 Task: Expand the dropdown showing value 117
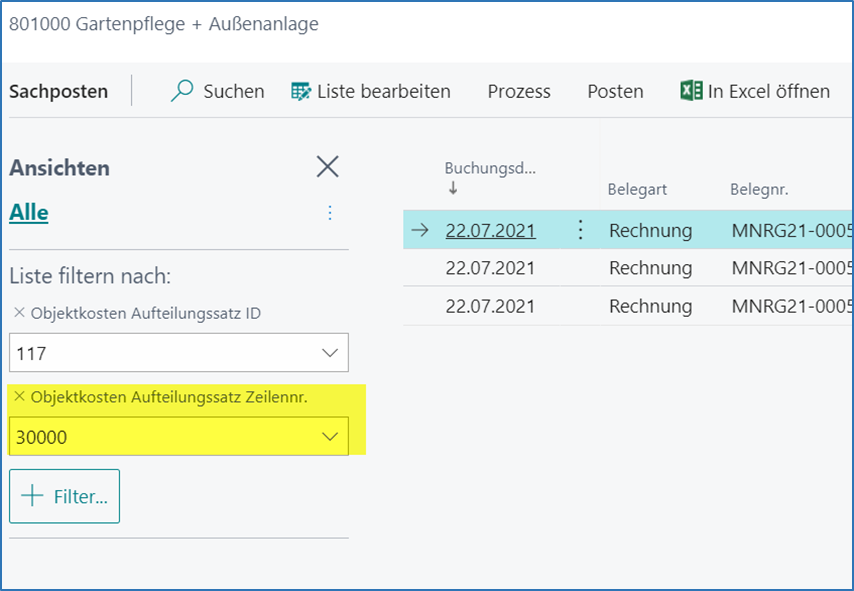pyautogui.click(x=329, y=353)
